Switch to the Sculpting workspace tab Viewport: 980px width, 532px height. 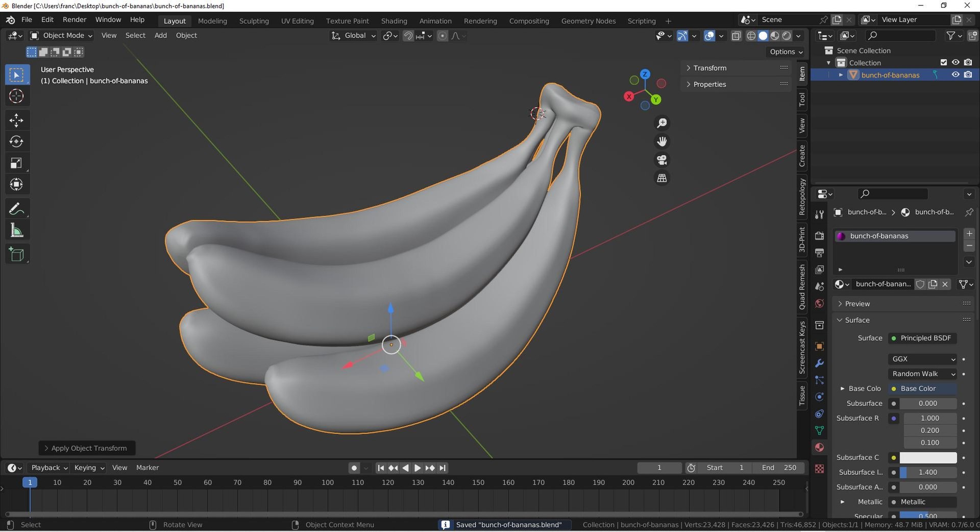coord(254,21)
